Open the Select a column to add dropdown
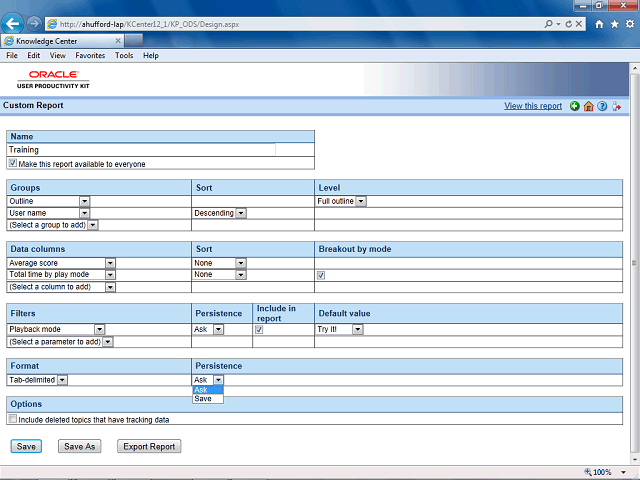Image resolution: width=640 pixels, height=480 pixels. pos(110,287)
